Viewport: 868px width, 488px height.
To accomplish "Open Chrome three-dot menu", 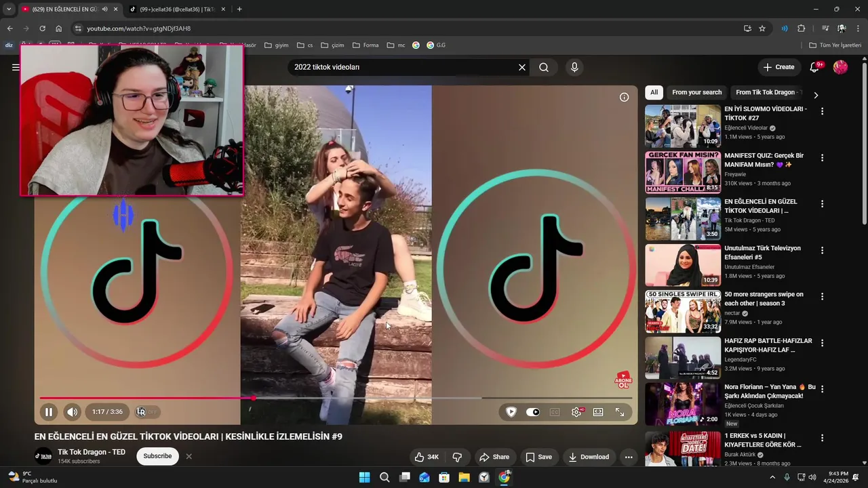I will tap(859, 28).
